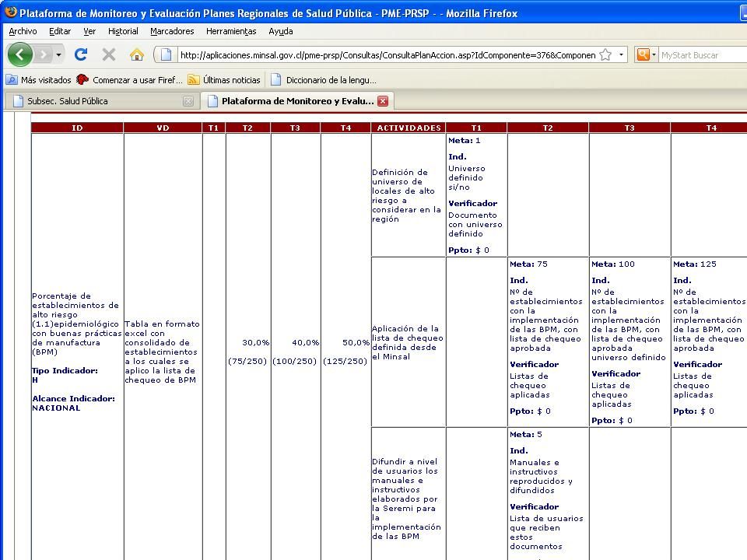Click the green Back navigation button

20,54
